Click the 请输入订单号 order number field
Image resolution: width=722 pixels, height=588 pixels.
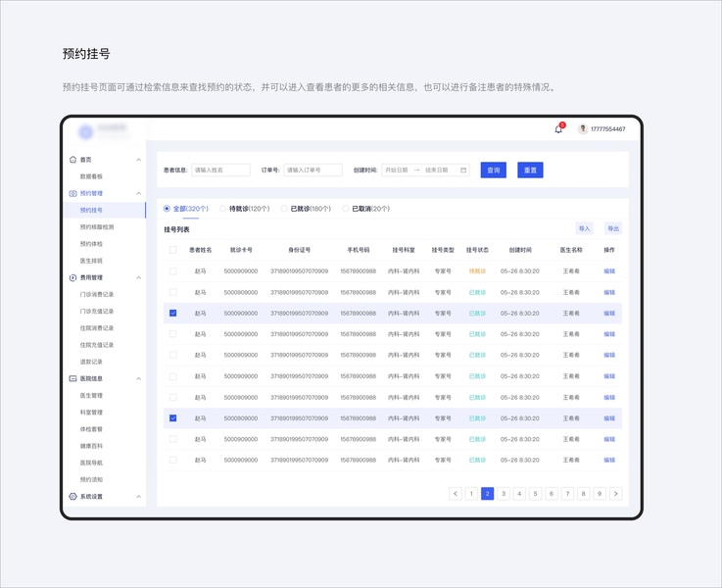click(313, 170)
